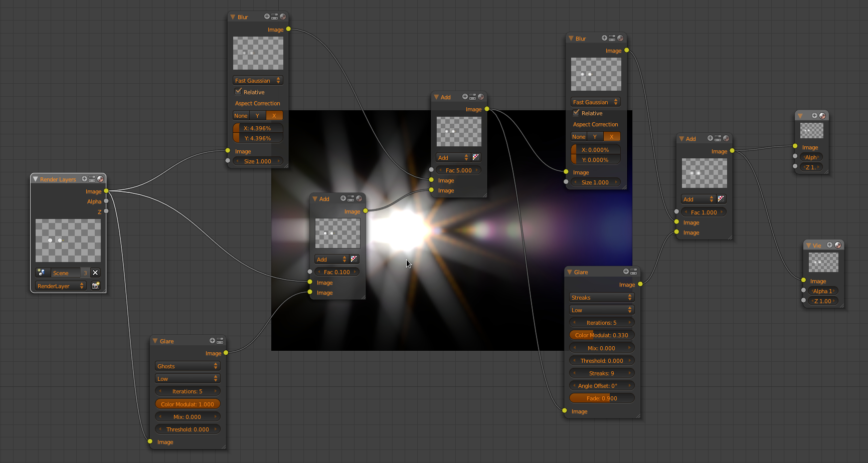Open Fast Gaussian filter dropdown in the second Blur node
The width and height of the screenshot is (868, 463).
[596, 102]
